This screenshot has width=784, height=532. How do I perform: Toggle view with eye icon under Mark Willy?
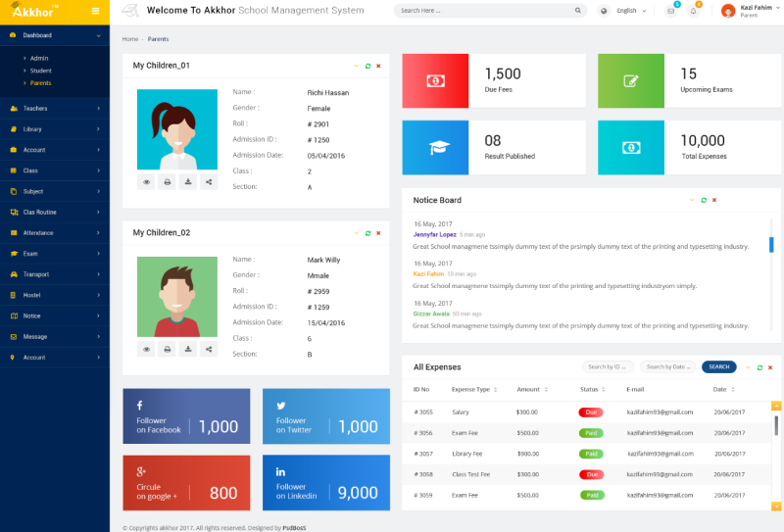[147, 349]
